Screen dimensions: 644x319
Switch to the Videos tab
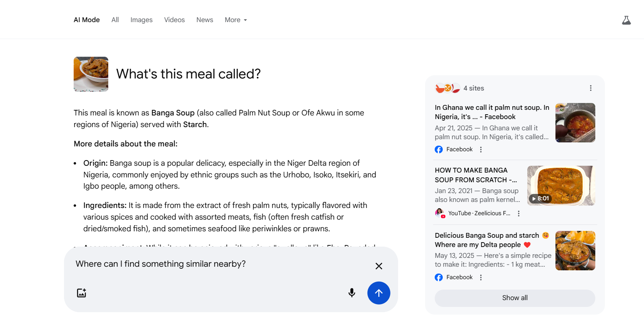174,20
